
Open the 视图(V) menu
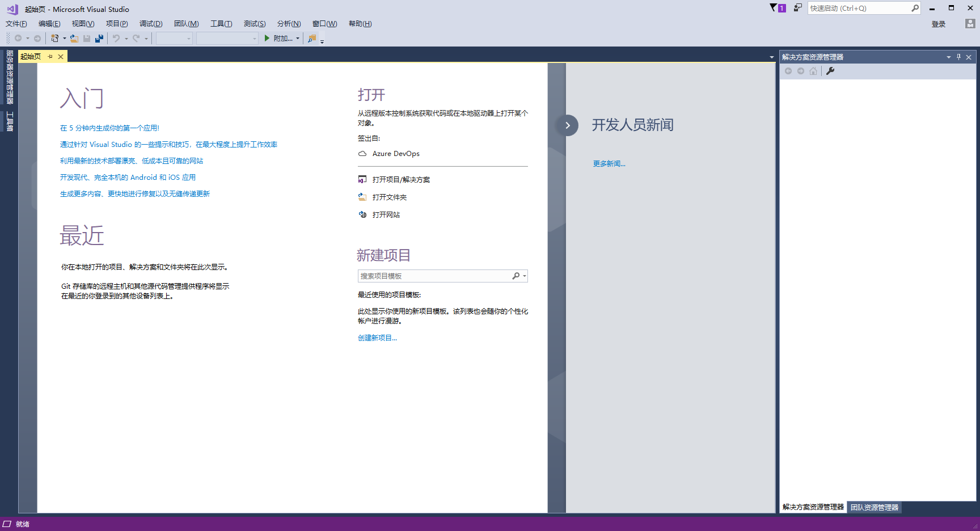coord(83,24)
